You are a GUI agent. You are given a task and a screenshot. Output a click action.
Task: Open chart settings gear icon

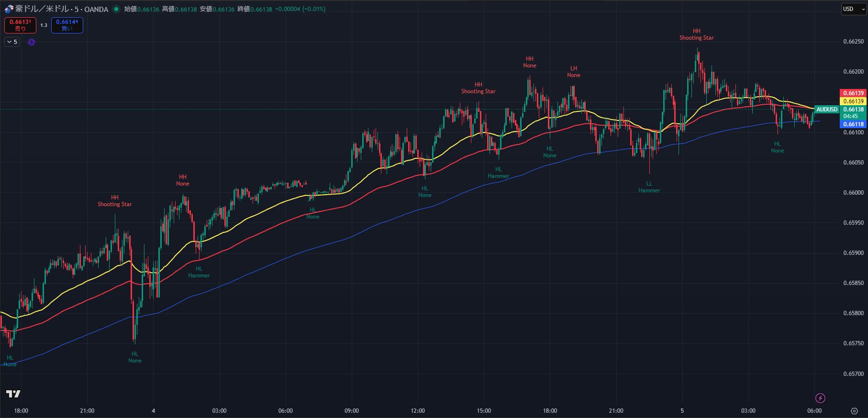(x=854, y=411)
